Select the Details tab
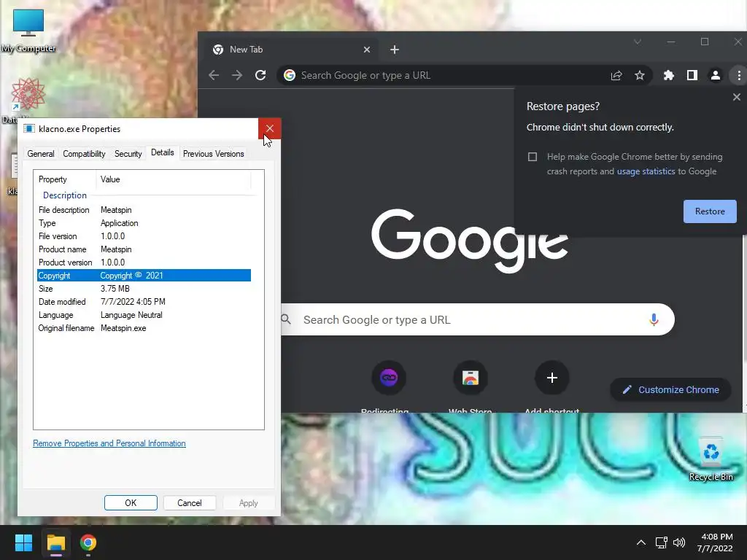The width and height of the screenshot is (747, 560). click(163, 152)
